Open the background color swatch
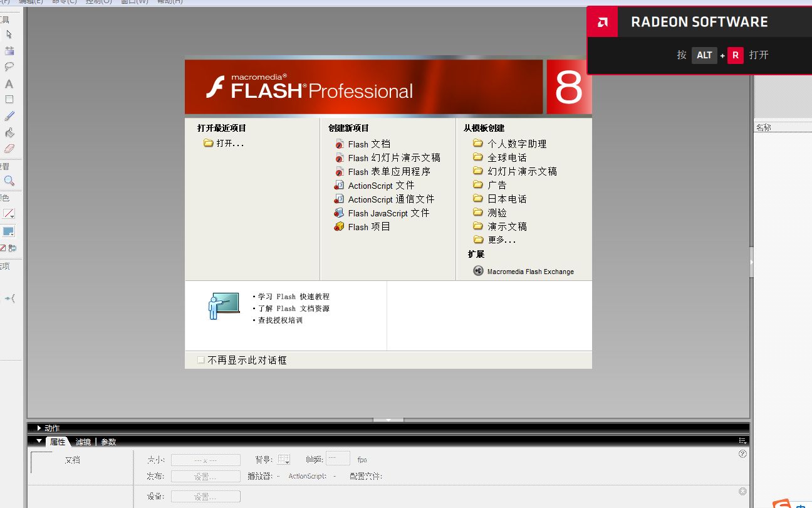 [x=284, y=460]
